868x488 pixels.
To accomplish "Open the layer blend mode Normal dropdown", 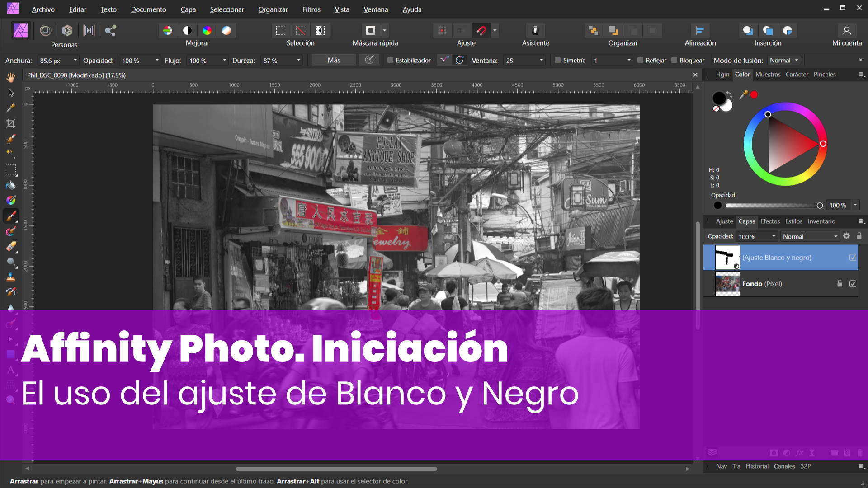I will (810, 236).
